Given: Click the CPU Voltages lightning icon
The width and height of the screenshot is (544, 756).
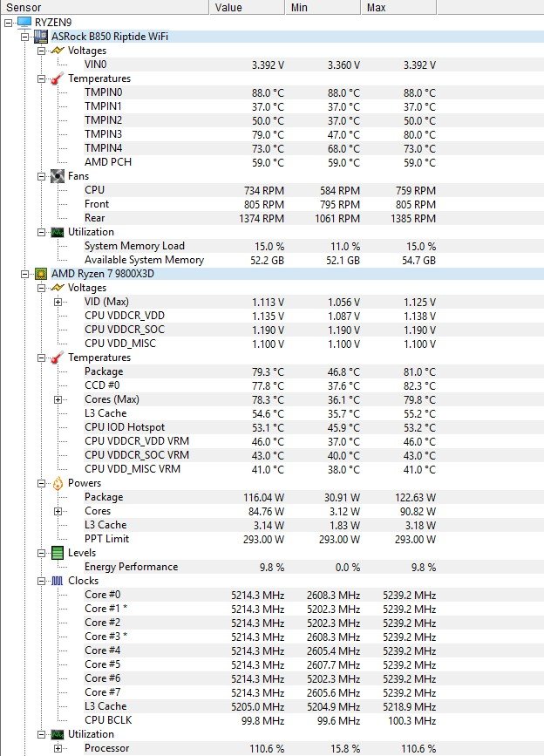Looking at the screenshot, I should click(x=58, y=288).
